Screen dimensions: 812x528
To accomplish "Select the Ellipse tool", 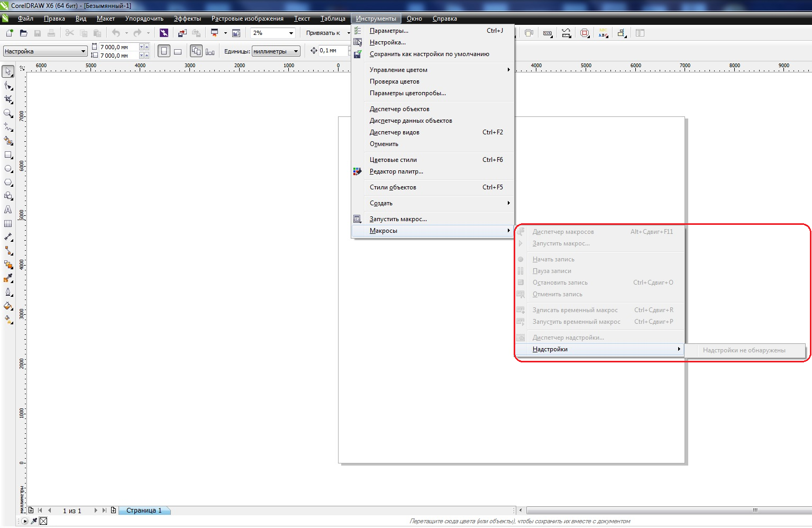I will (8, 169).
